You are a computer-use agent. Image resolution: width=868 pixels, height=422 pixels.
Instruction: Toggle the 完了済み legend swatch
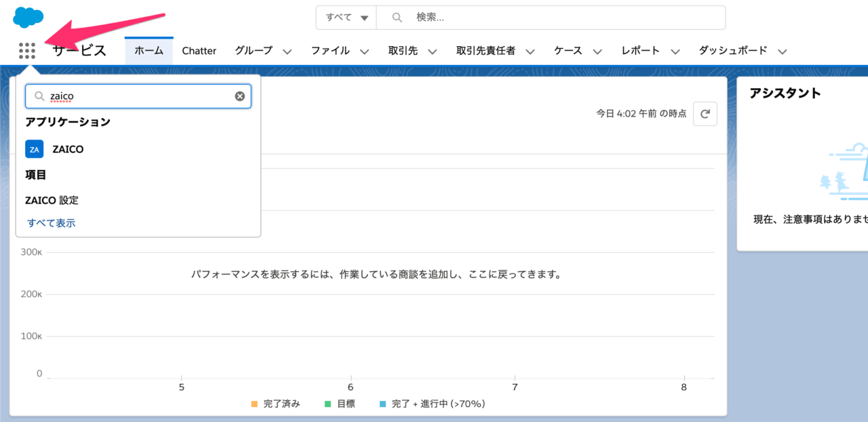coord(254,404)
